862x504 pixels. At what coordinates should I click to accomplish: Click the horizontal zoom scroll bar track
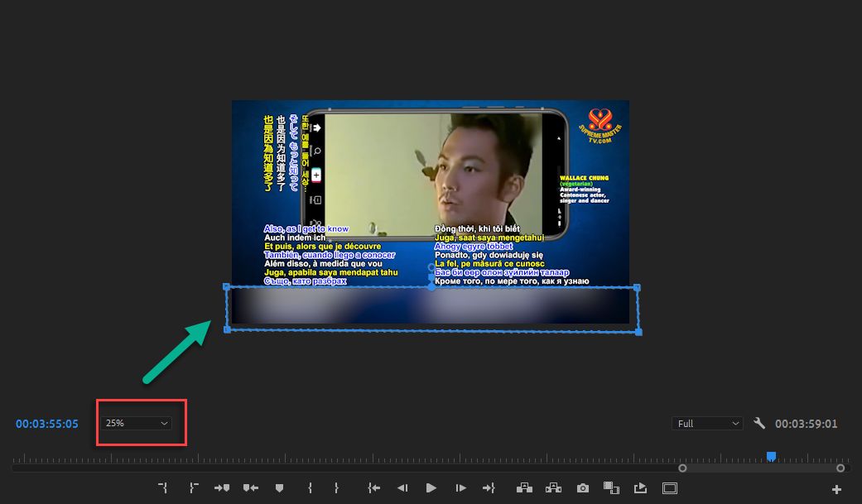431,468
